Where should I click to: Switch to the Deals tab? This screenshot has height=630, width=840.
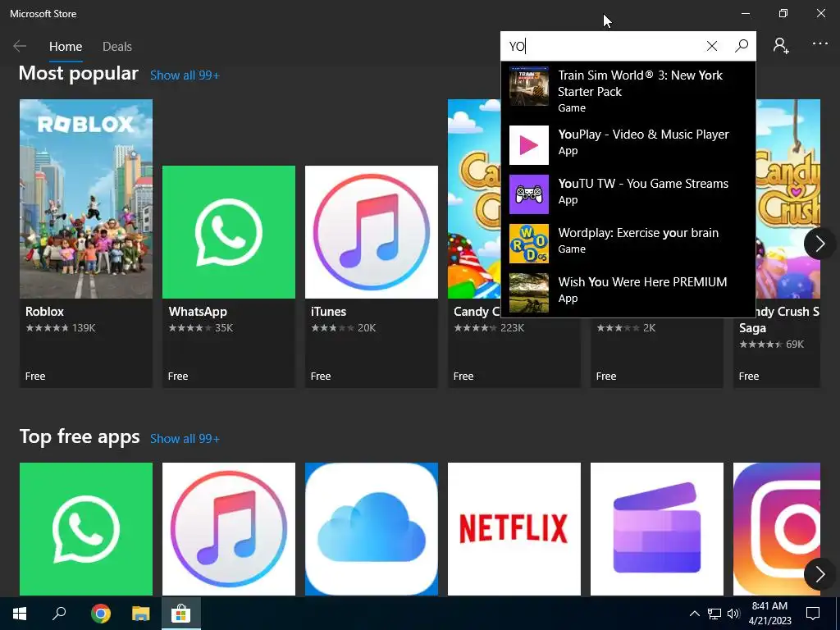click(x=116, y=47)
